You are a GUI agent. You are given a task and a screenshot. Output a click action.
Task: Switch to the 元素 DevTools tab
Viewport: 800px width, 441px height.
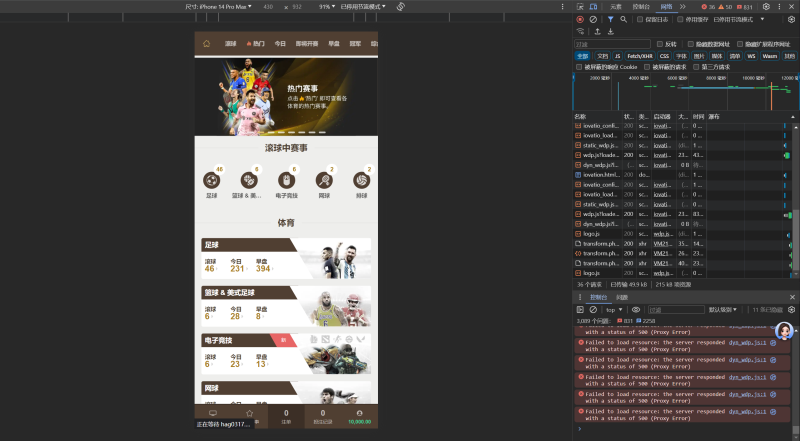coord(616,6)
